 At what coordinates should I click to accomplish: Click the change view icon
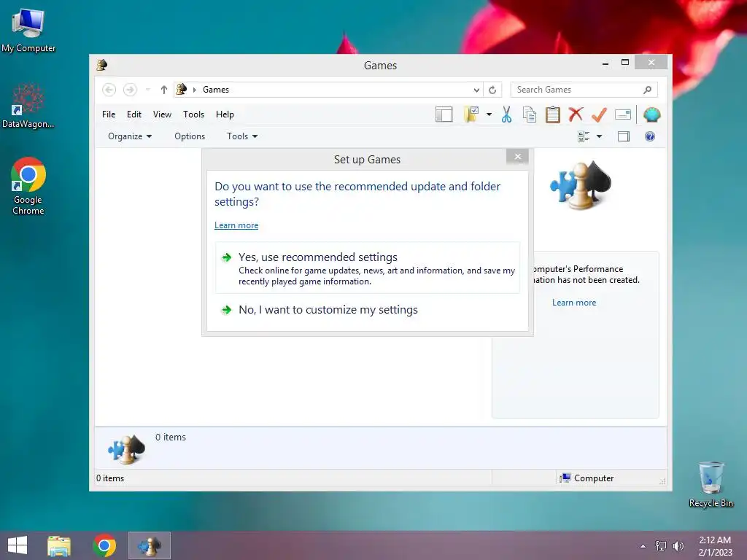pyautogui.click(x=584, y=136)
